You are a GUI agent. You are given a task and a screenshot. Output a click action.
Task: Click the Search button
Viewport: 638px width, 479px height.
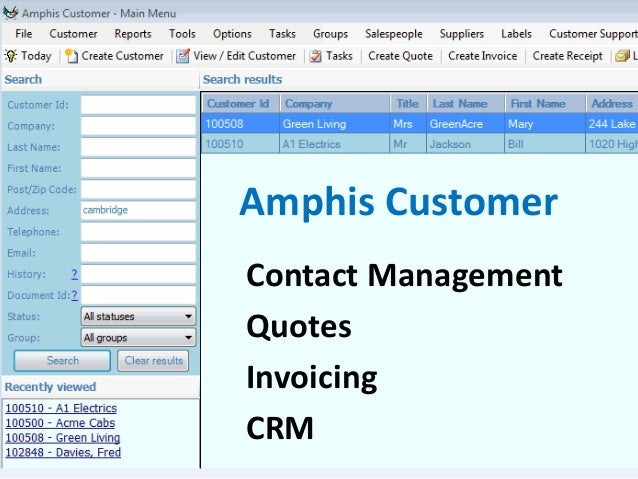click(x=62, y=361)
